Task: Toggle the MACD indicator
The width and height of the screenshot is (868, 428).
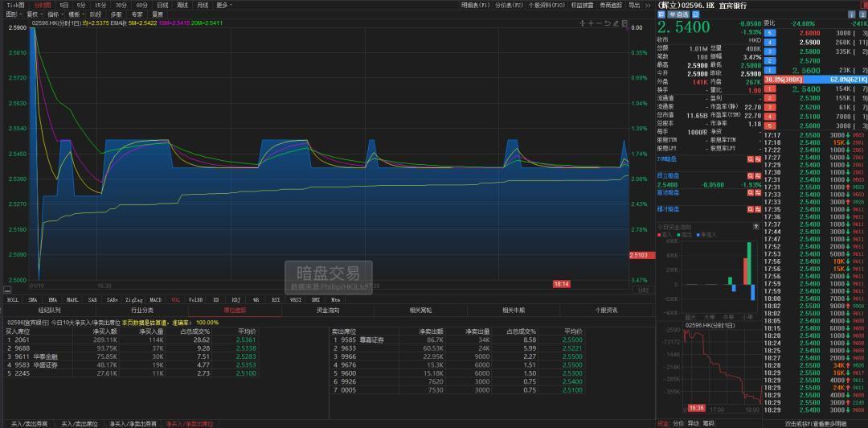Action: [155, 298]
